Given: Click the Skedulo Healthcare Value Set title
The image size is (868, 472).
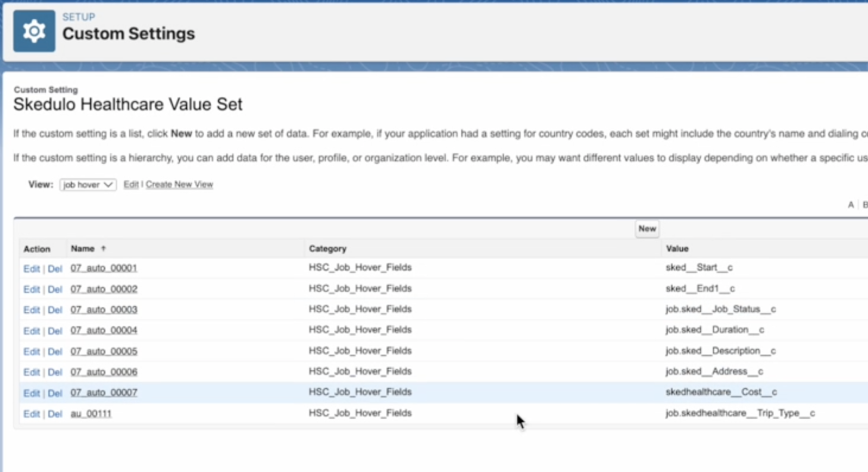Looking at the screenshot, I should click(128, 104).
